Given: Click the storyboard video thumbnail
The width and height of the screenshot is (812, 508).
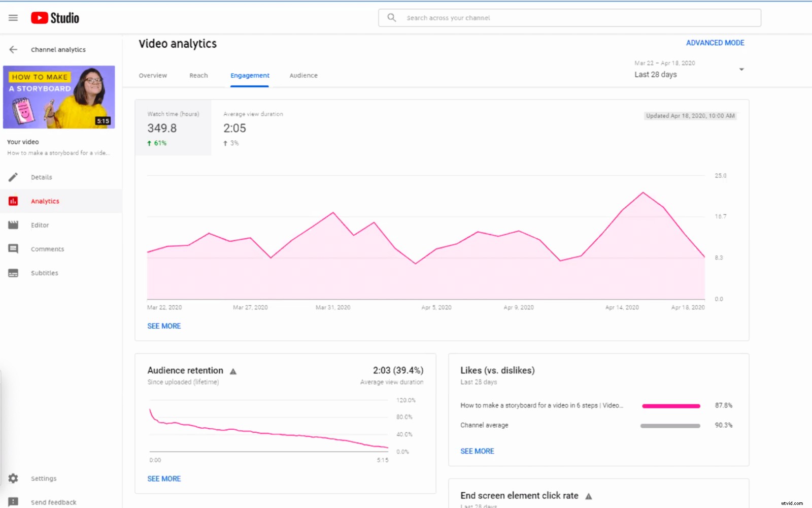Looking at the screenshot, I should (59, 97).
